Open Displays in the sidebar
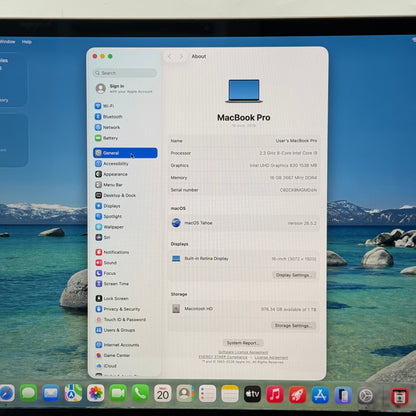This screenshot has width=416, height=416. [125, 206]
